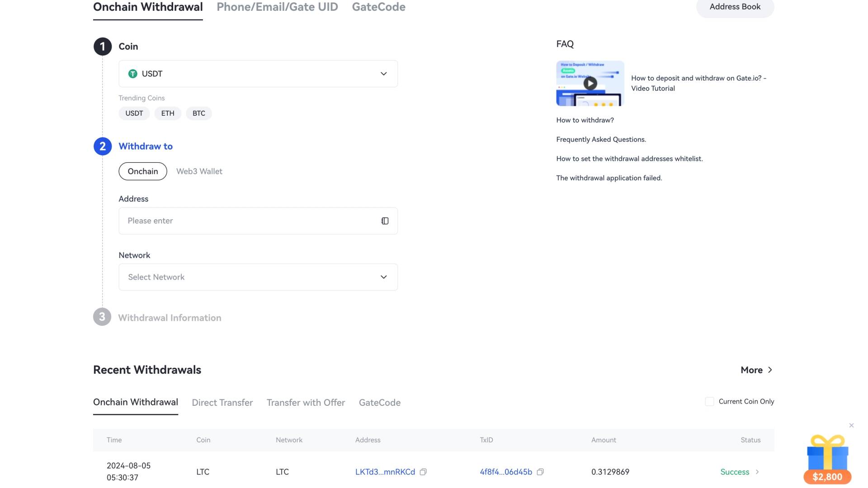Toggle the Current Coin Only checkbox
Screen dimensions: 868x488
[709, 402]
